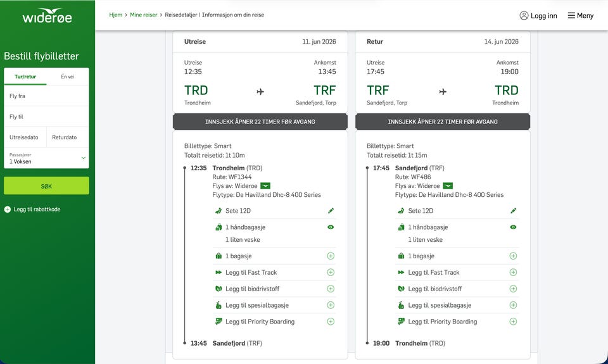Edit seat 12D on outbound flight
Viewport: 608px width, 364px height.
point(331,211)
